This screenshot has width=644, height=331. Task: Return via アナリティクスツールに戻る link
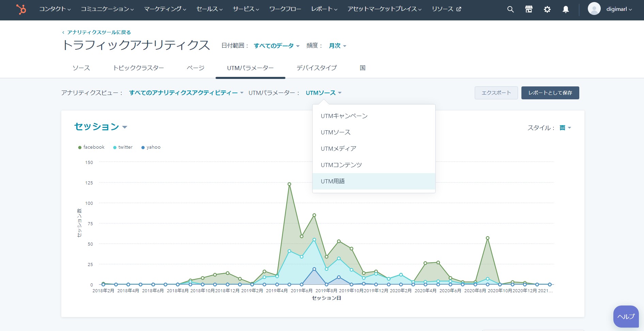click(96, 32)
